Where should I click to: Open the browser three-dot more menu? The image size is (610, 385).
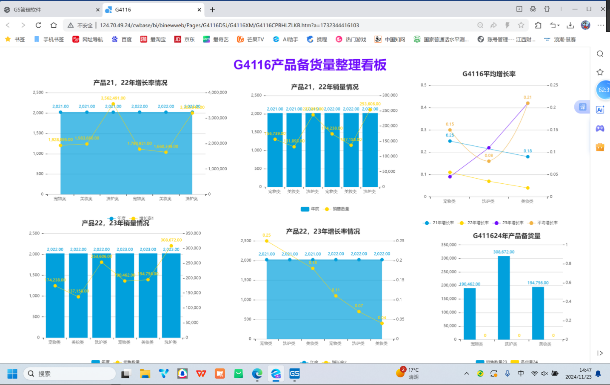pyautogui.click(x=601, y=25)
